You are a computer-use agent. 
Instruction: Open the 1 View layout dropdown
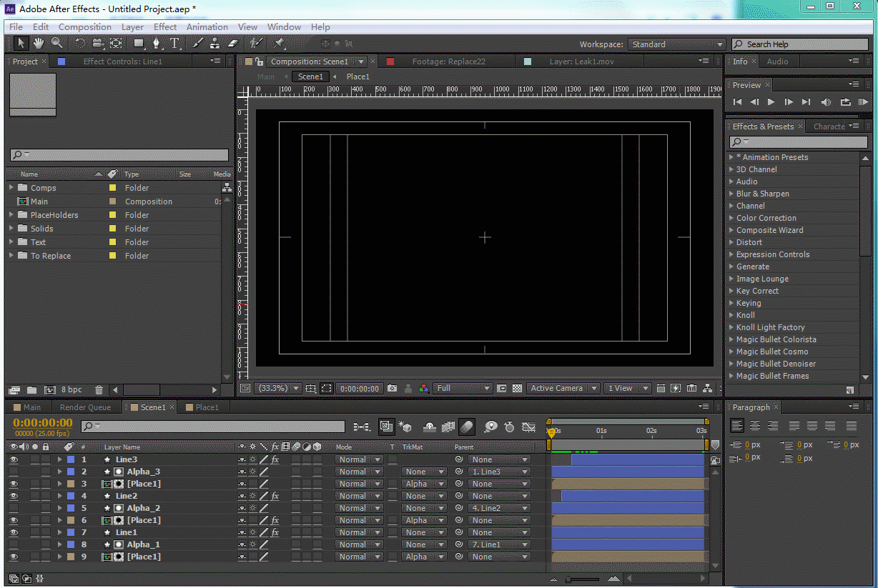[x=628, y=388]
